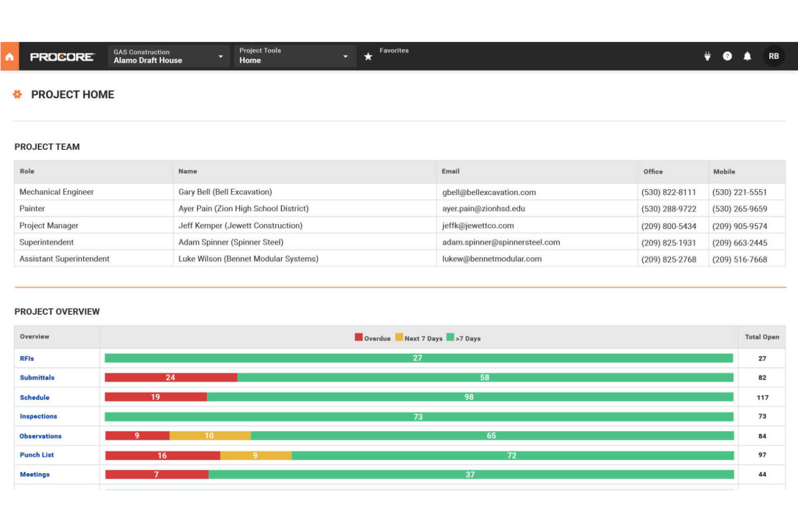Click the red Meetings overdue bar 7
The width and height of the screenshot is (798, 532).
157,474
